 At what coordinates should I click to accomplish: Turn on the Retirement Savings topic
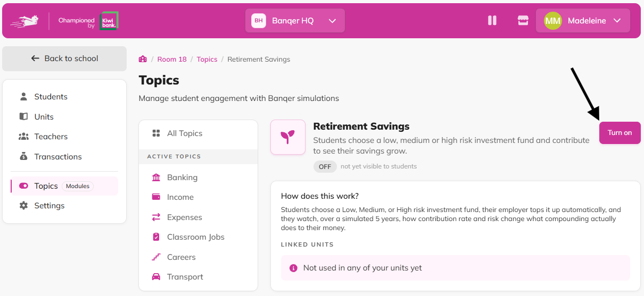620,133
